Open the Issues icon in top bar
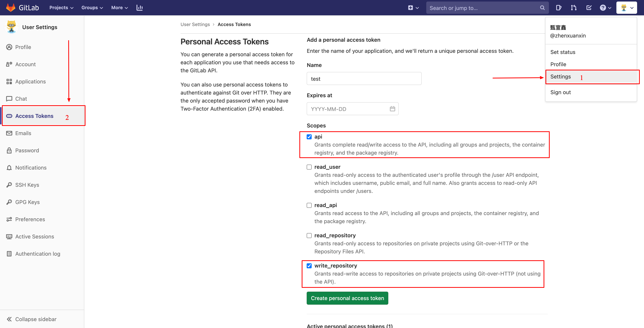Image resolution: width=644 pixels, height=328 pixels. pyautogui.click(x=559, y=8)
